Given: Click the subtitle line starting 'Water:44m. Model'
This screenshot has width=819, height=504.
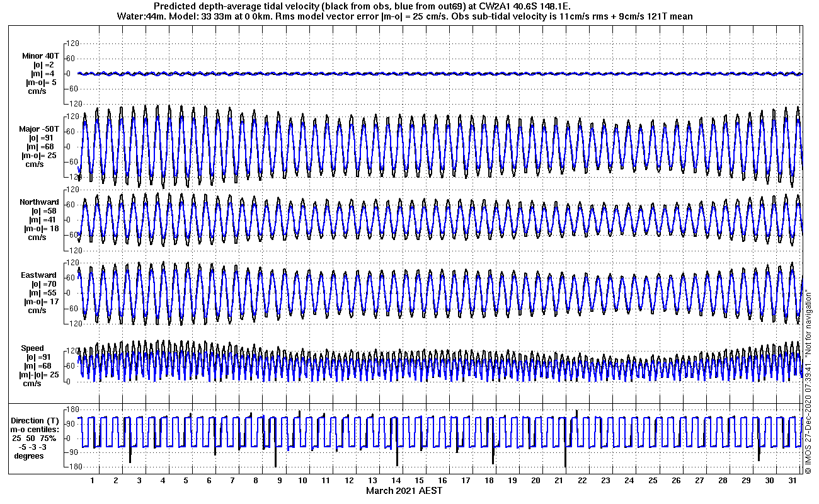Looking at the screenshot, I should (x=405, y=16).
